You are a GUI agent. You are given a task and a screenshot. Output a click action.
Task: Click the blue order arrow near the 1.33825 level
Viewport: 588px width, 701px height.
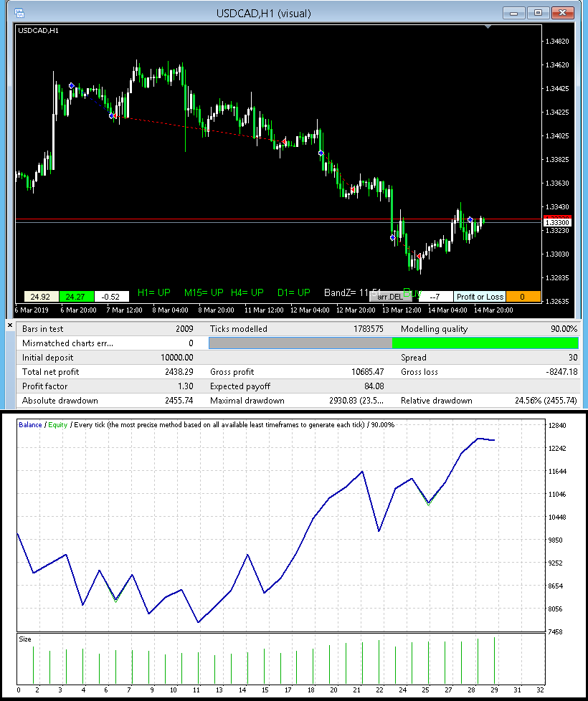coord(321,153)
